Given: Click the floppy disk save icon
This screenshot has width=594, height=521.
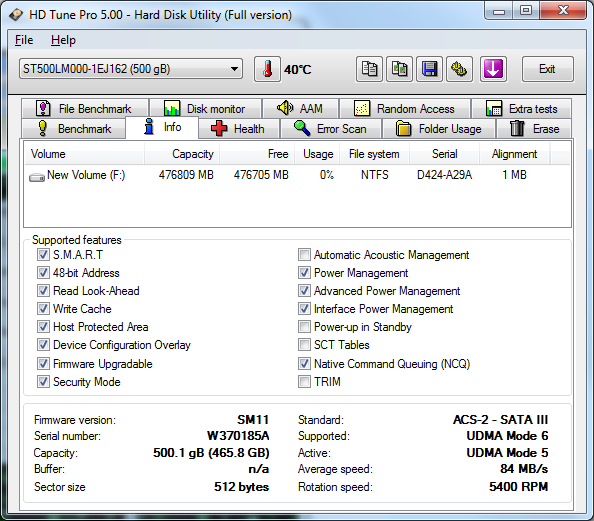Looking at the screenshot, I should [429, 69].
